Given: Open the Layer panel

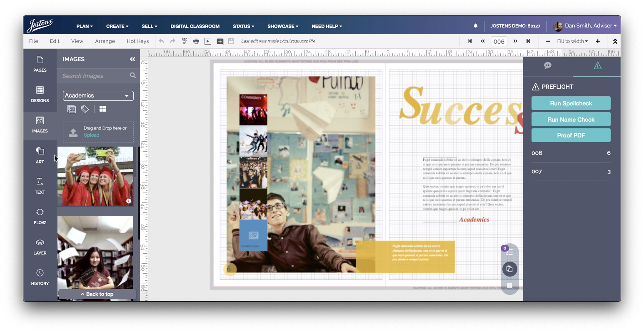Looking at the screenshot, I should click(40, 247).
